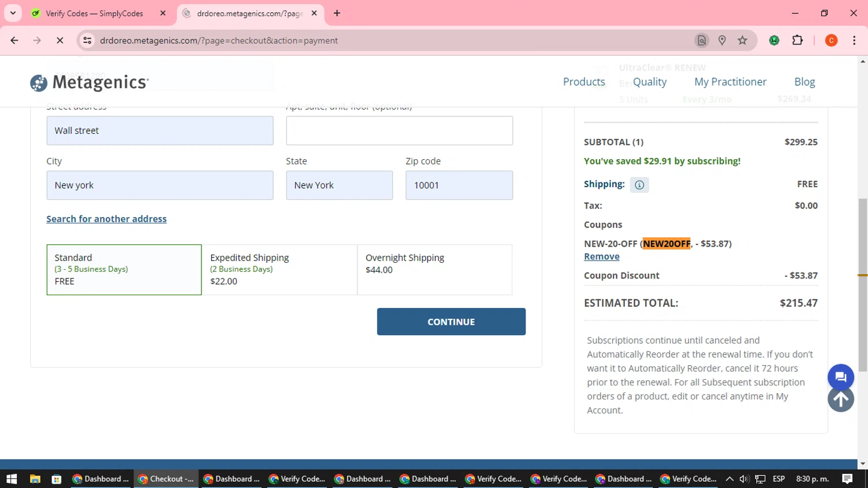The image size is (868, 488).
Task: Show hidden system tray icons
Action: click(x=729, y=479)
